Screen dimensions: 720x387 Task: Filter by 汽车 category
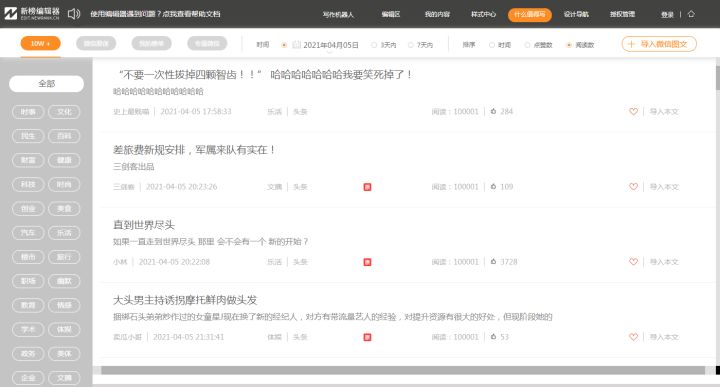[28, 233]
